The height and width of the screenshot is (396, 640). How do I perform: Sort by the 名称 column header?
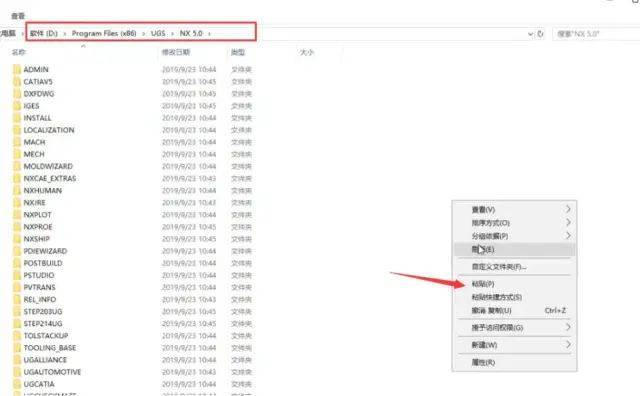tap(19, 52)
